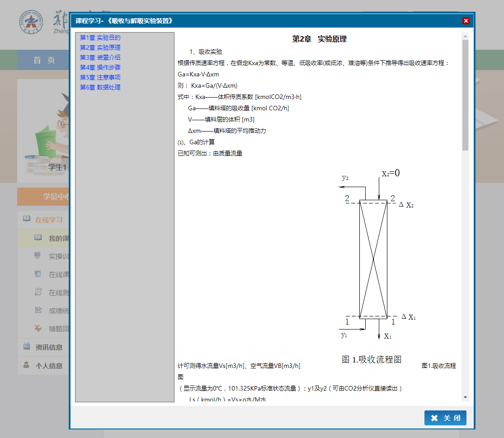
Task: Click the 实操训 monitor icon
Action: (x=38, y=256)
